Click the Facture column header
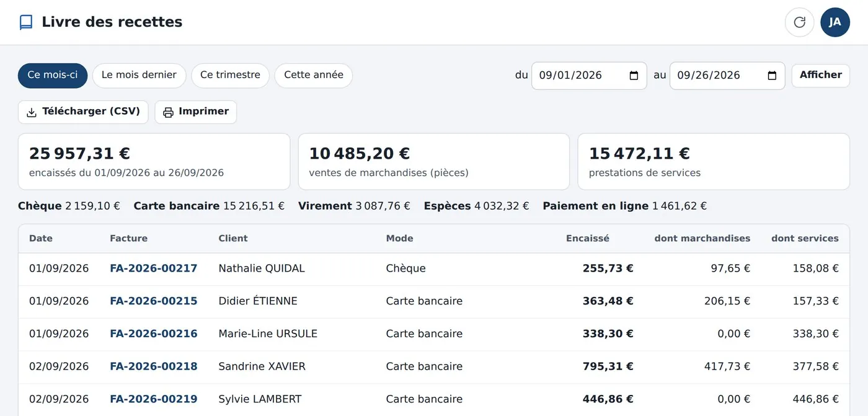 coord(128,238)
